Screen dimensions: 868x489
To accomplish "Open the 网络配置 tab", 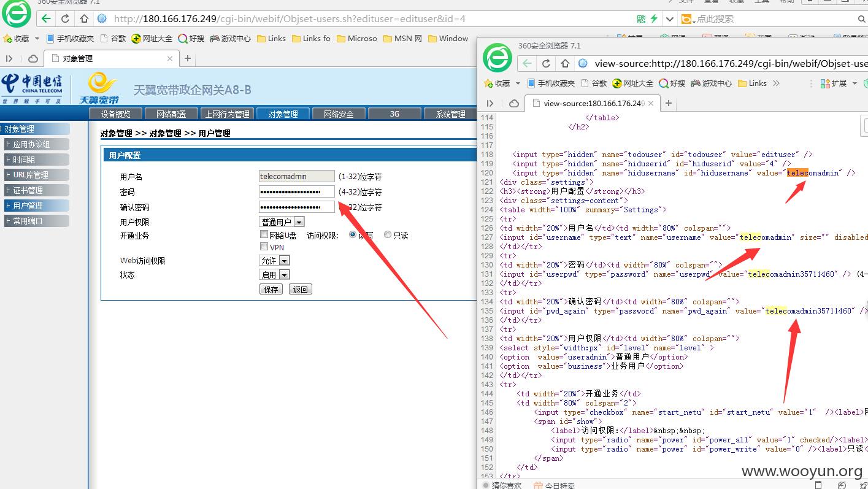I will click(171, 114).
